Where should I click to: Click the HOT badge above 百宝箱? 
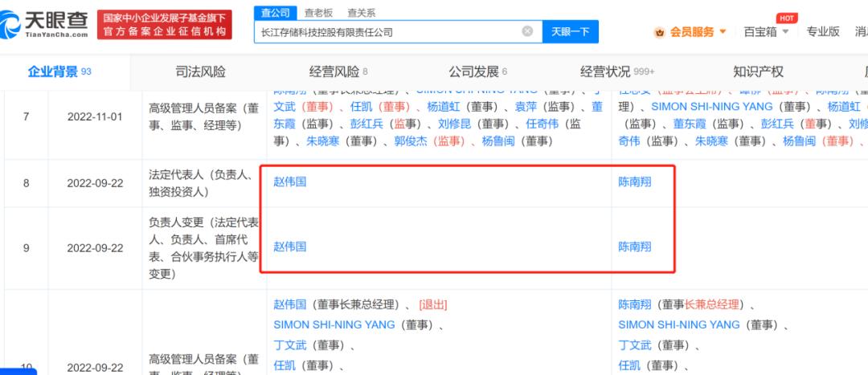787,18
